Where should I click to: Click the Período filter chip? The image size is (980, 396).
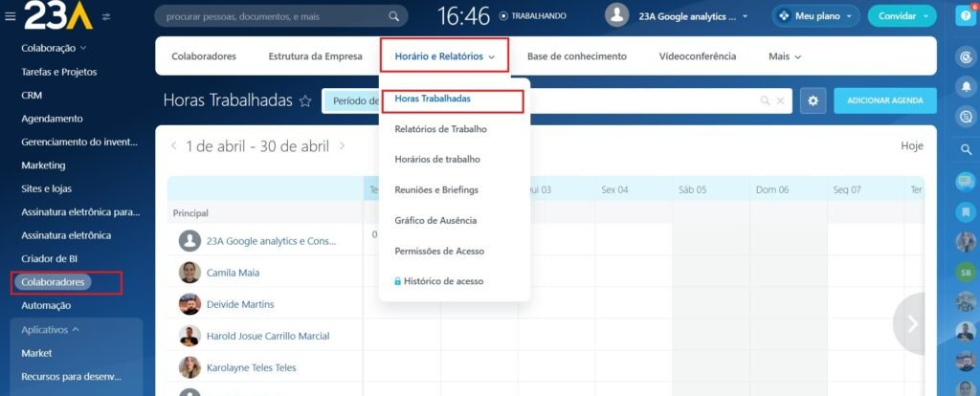click(353, 100)
